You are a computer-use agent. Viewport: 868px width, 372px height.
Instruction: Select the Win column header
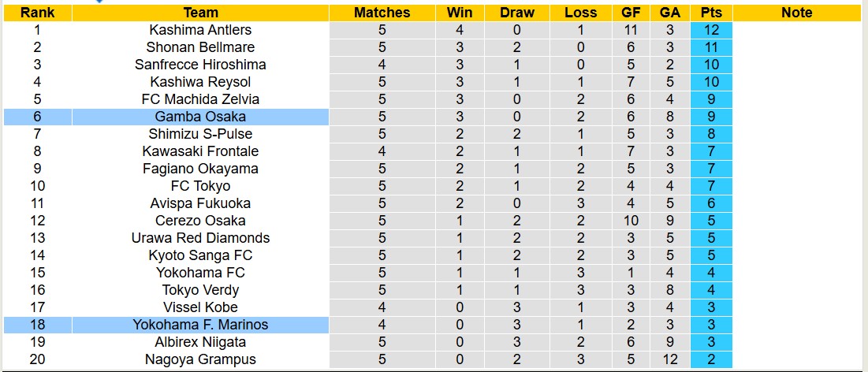[460, 13]
